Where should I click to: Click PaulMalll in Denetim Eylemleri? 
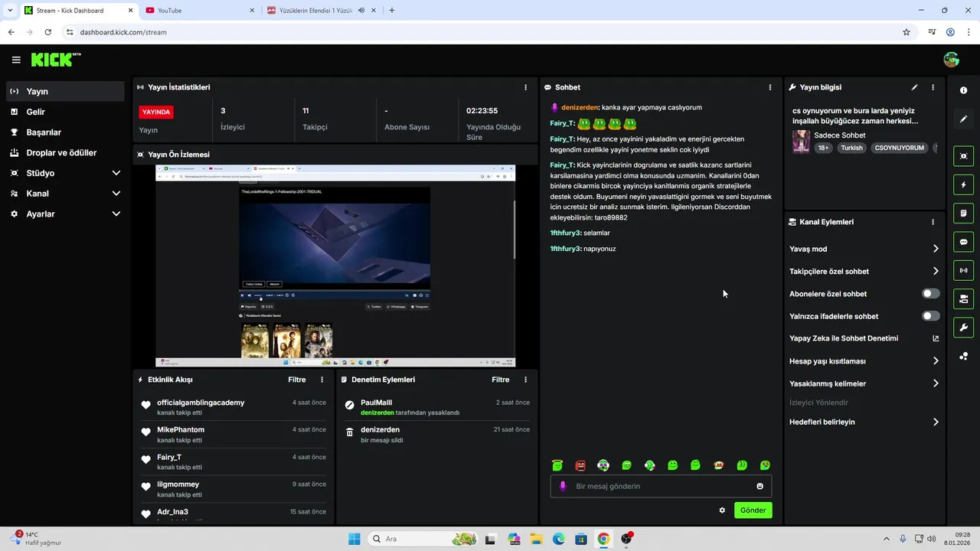click(376, 403)
